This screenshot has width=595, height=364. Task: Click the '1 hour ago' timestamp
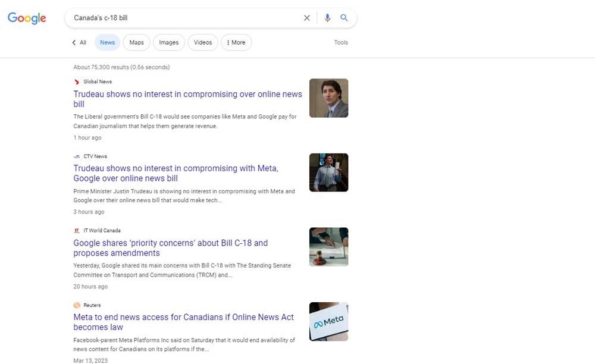87,137
